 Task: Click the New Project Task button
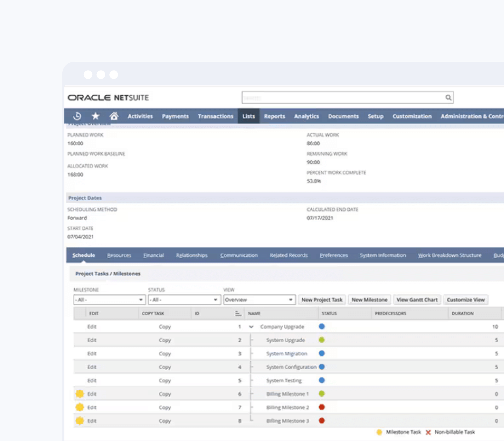pyautogui.click(x=322, y=300)
